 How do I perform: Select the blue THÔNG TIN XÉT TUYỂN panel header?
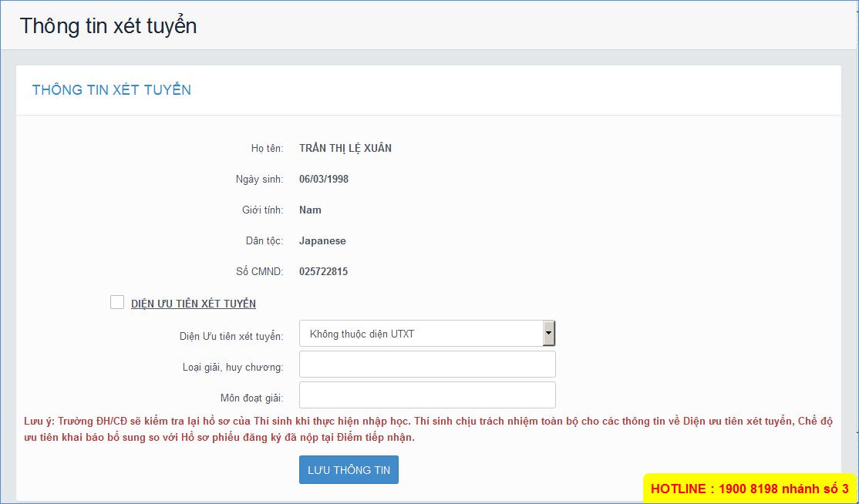point(112,90)
